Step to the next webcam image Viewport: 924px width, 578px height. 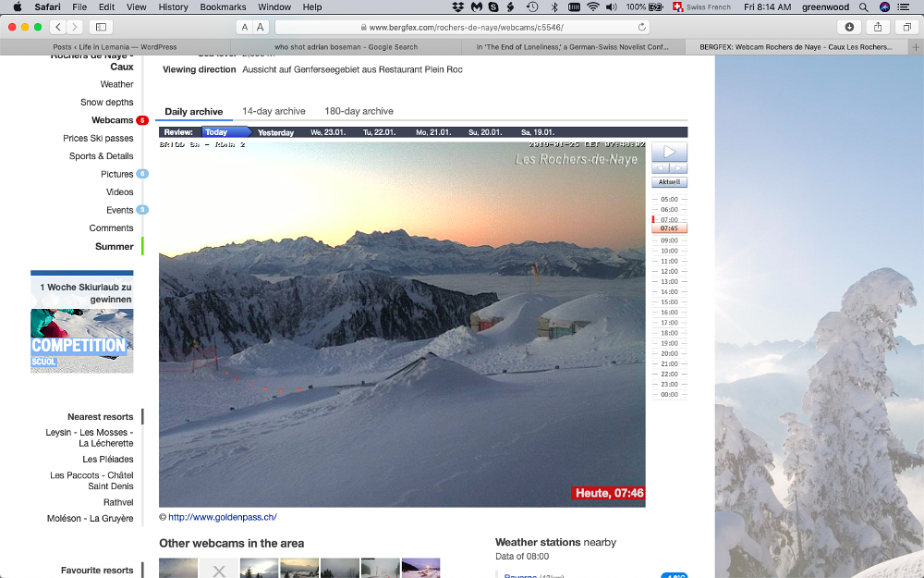click(678, 168)
